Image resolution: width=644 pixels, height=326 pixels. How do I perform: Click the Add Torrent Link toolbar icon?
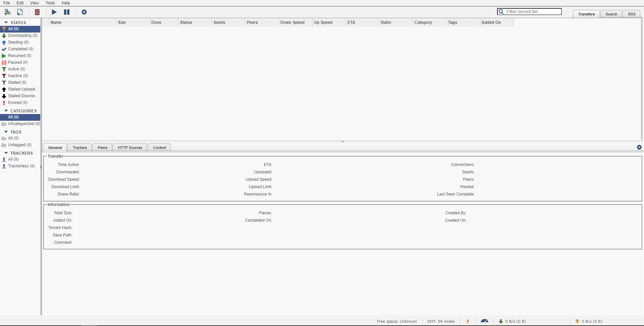7,12
